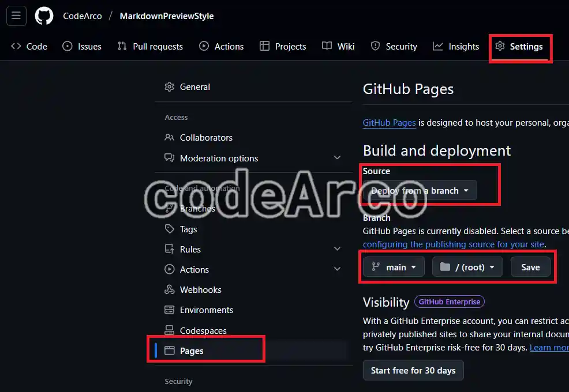This screenshot has width=569, height=392.
Task: Click the Settings gear icon in header
Action: pos(500,46)
